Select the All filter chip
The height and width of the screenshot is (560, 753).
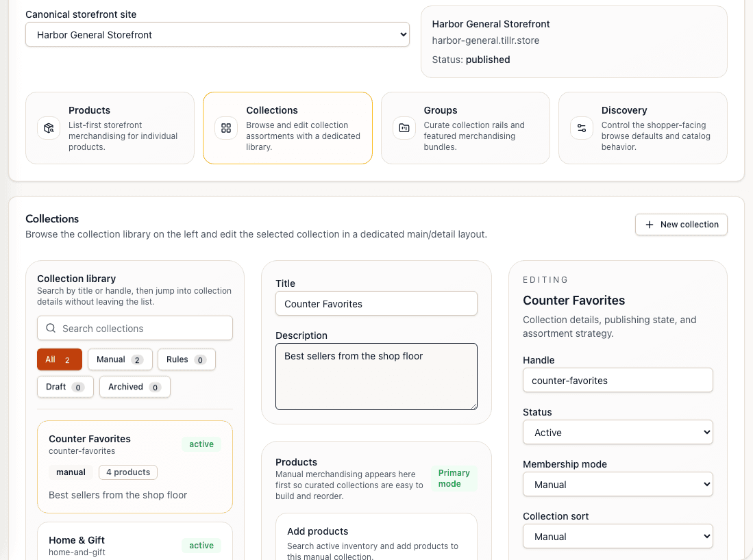(60, 359)
